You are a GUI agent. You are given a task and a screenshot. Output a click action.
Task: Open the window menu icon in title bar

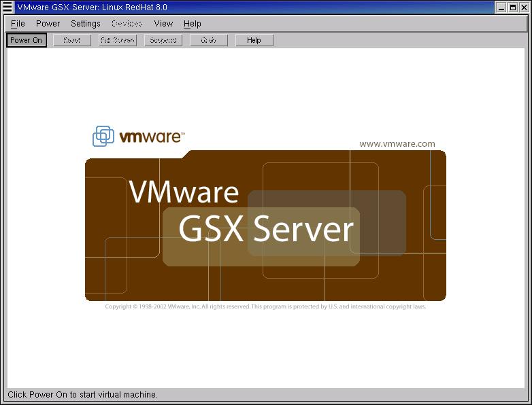point(7,7)
